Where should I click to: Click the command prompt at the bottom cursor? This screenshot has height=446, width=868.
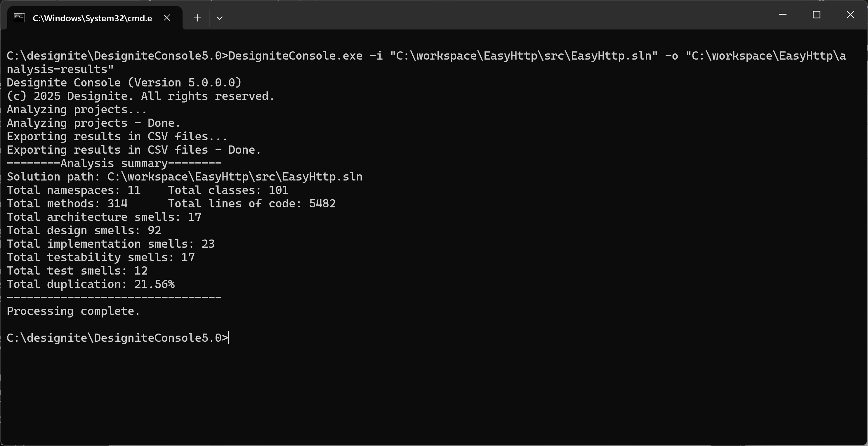point(229,338)
